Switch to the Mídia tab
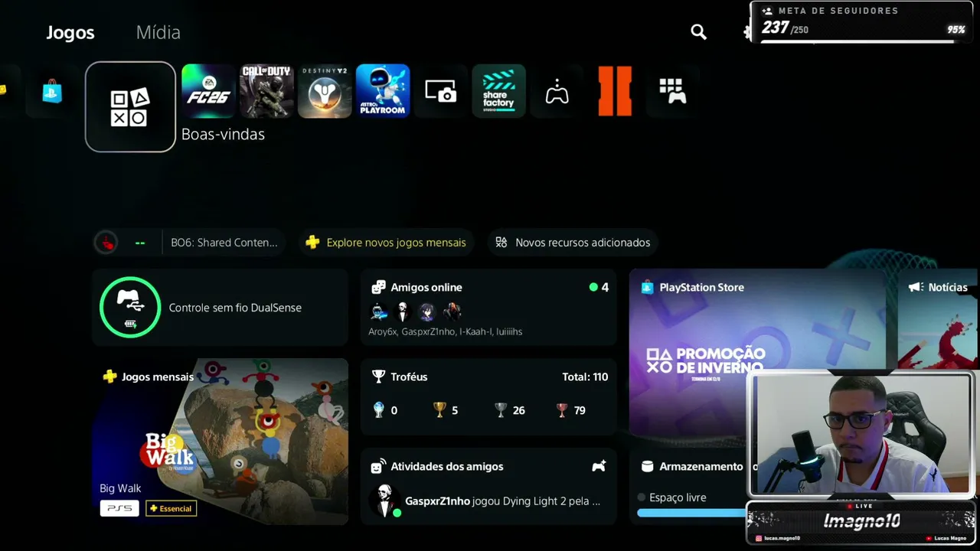The image size is (980, 551). 158,32
